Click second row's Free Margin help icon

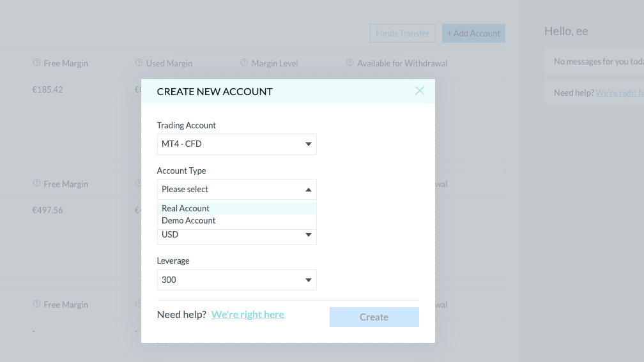point(36,184)
